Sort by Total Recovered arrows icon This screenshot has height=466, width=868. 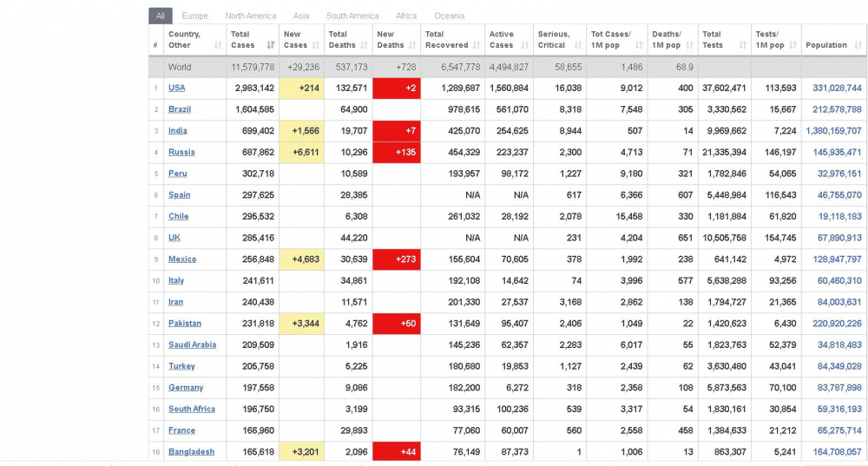click(x=477, y=45)
